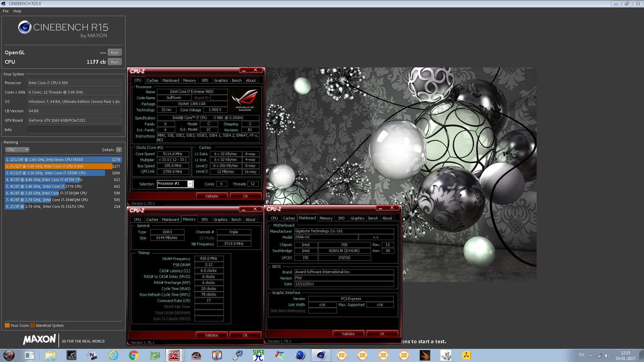Select ranking row Core i7-3840QM CPU
644x362 pixels.
(63, 200)
